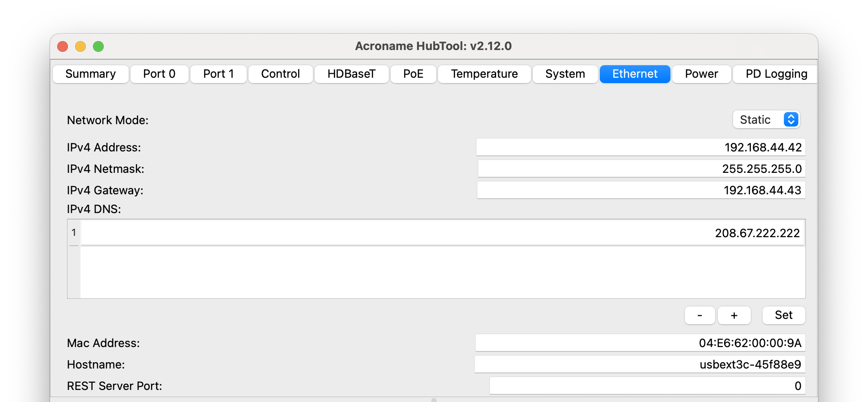Remove DNS entry with minus button

(x=699, y=315)
